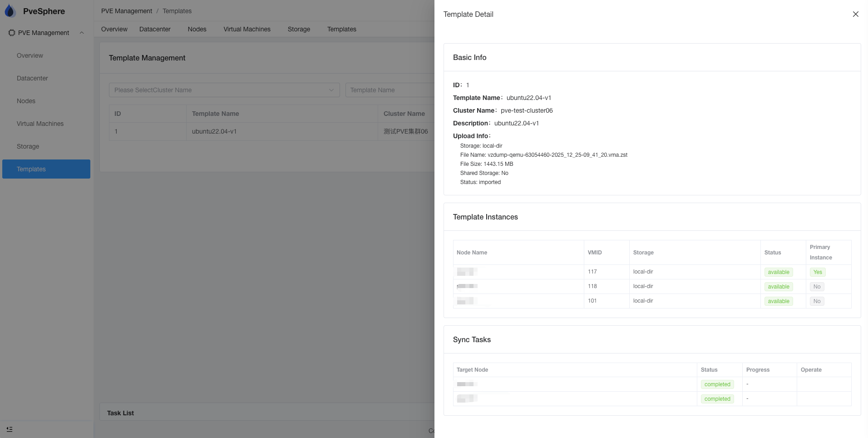Open Overview in the left sidebar
This screenshot has height=438, width=868.
click(x=30, y=55)
